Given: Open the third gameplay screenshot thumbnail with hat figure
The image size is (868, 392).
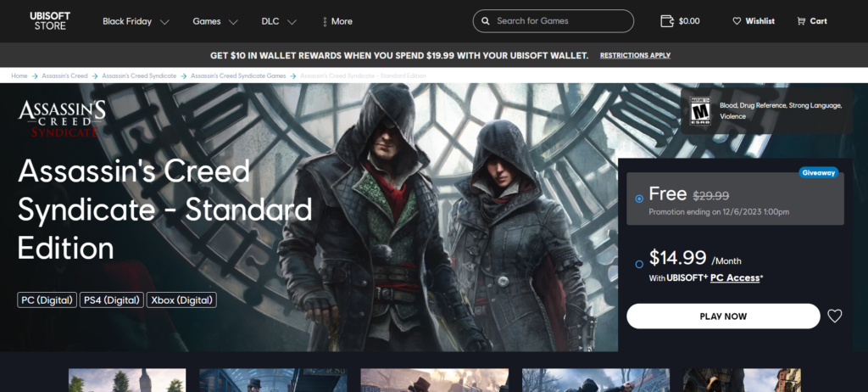Looking at the screenshot, I should 435,380.
